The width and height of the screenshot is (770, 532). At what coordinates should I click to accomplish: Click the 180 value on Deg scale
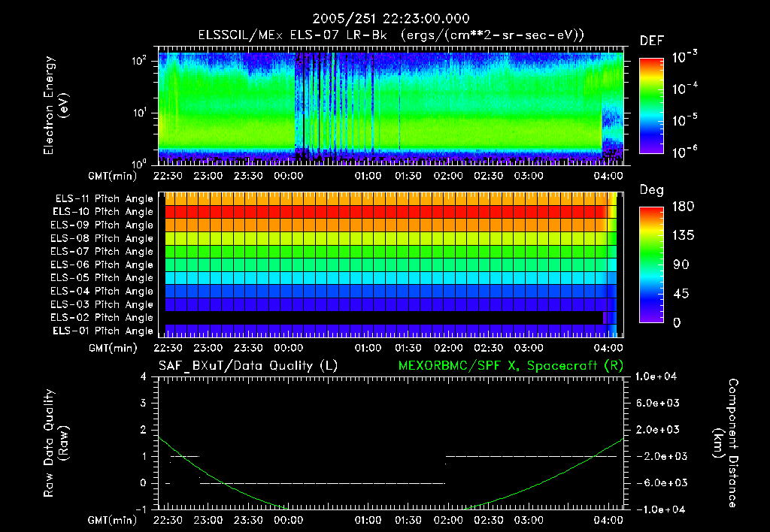(x=683, y=206)
